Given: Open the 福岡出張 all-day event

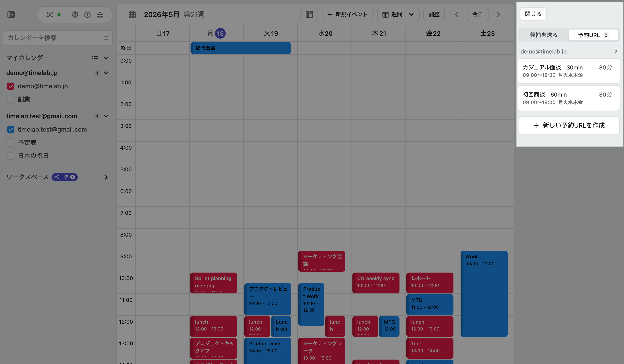Looking at the screenshot, I should tap(240, 48).
